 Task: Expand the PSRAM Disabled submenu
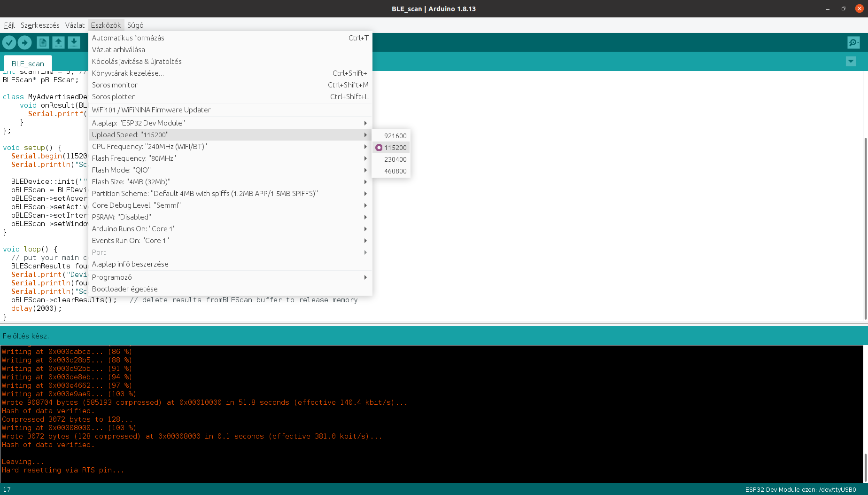230,217
